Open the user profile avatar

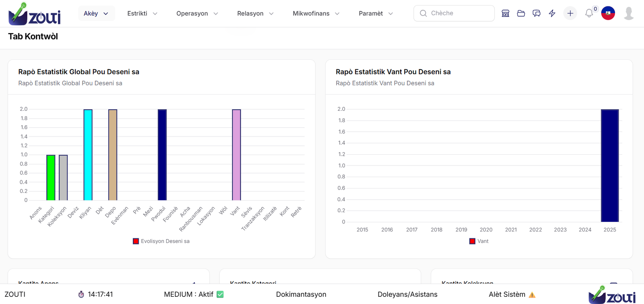click(628, 13)
